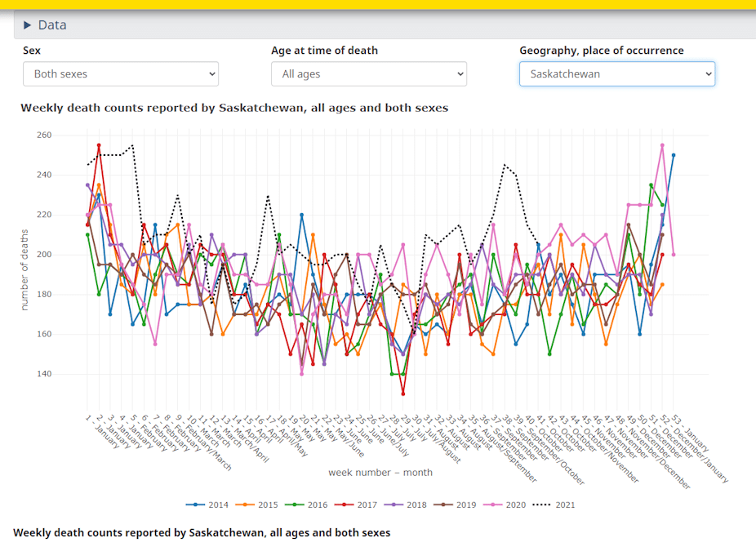
Task: Click the 2021 dotted-line legend entry
Action: tap(555, 505)
